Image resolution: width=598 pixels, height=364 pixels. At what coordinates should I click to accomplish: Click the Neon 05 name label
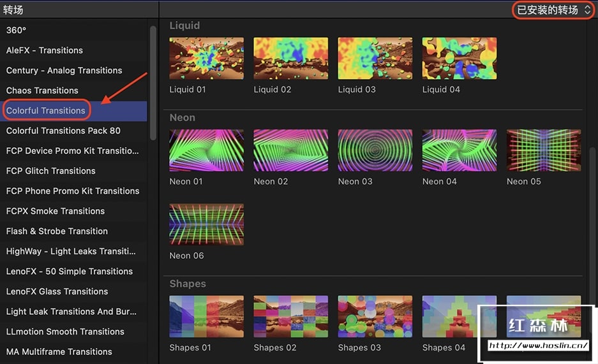(523, 182)
